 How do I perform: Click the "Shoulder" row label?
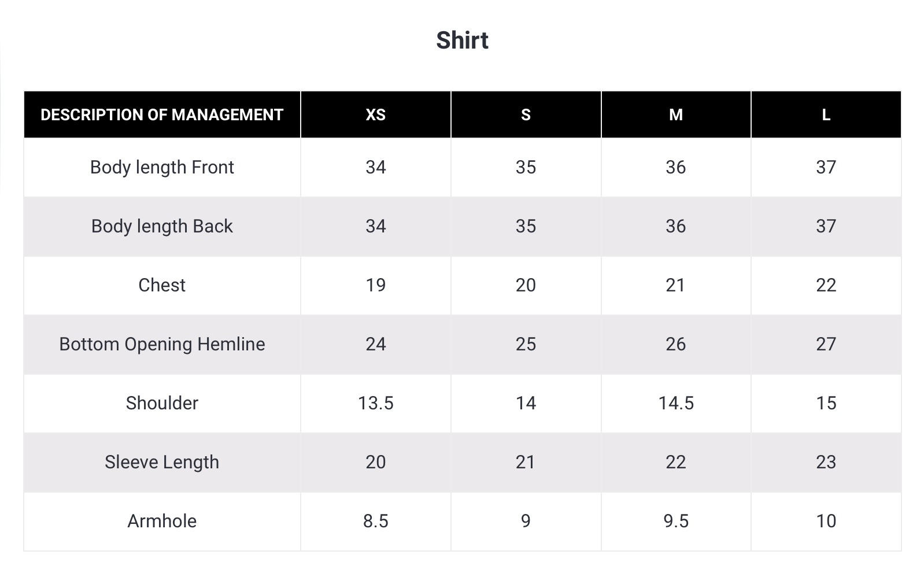point(162,403)
